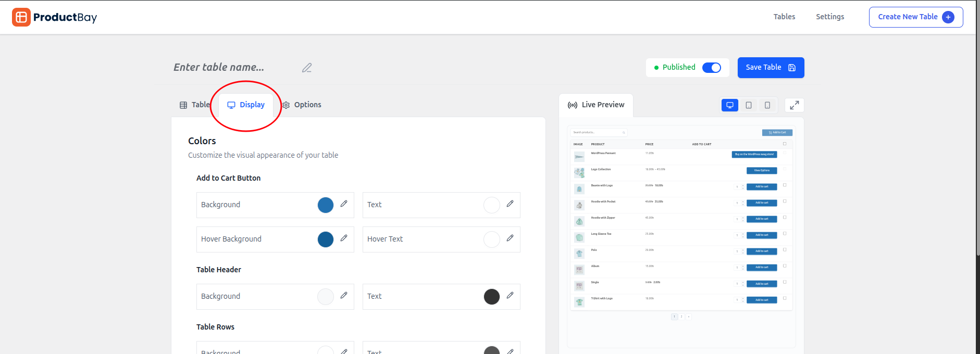
Task: Edit Hover Background color with pencil
Action: click(344, 238)
